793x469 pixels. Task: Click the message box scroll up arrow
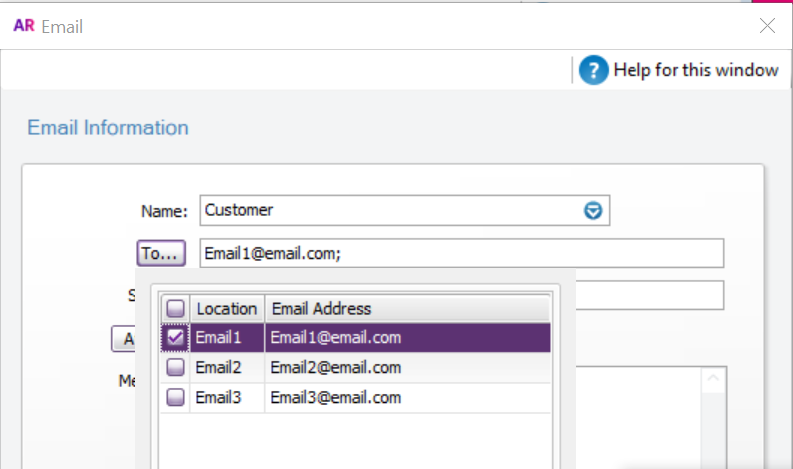tap(713, 379)
